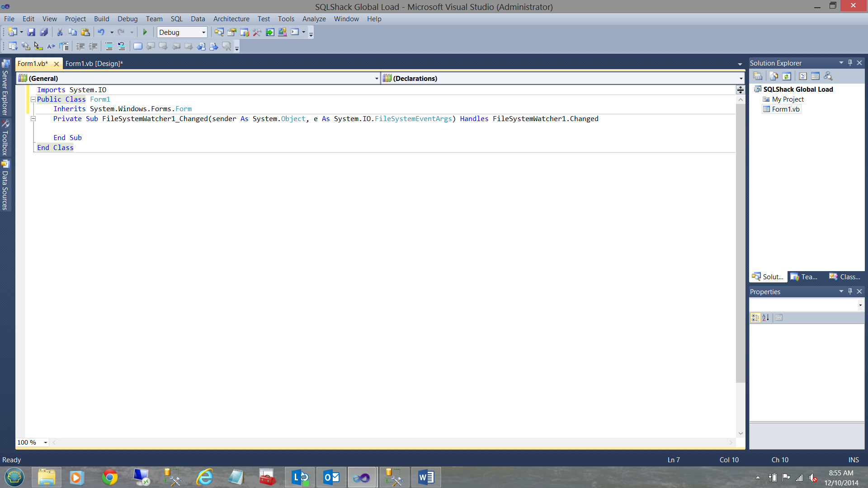
Task: Select Form1.vb in Solution Explorer
Action: coord(785,109)
